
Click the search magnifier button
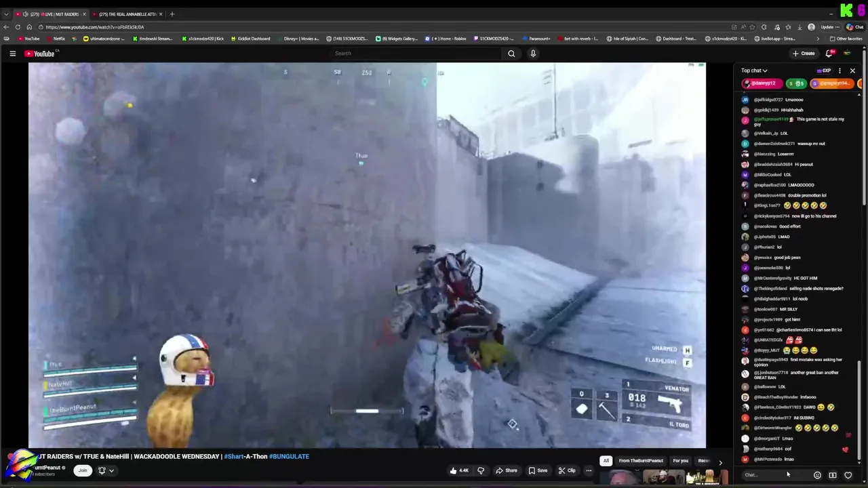click(511, 54)
